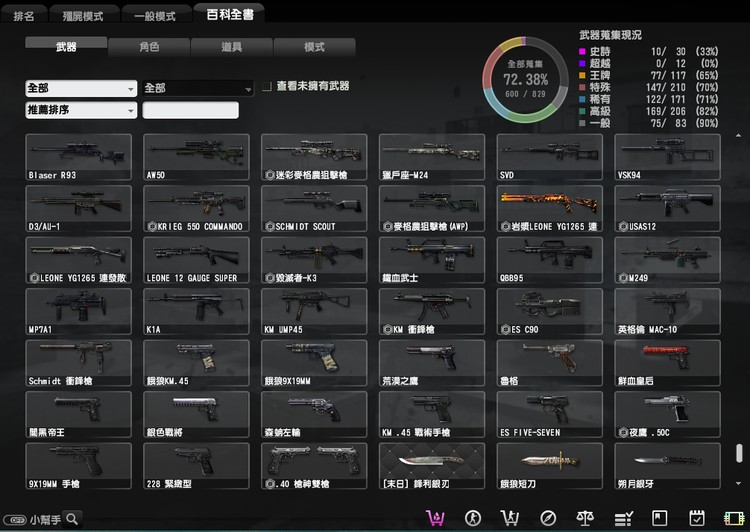Open the 魯格 pistol card

click(x=550, y=363)
